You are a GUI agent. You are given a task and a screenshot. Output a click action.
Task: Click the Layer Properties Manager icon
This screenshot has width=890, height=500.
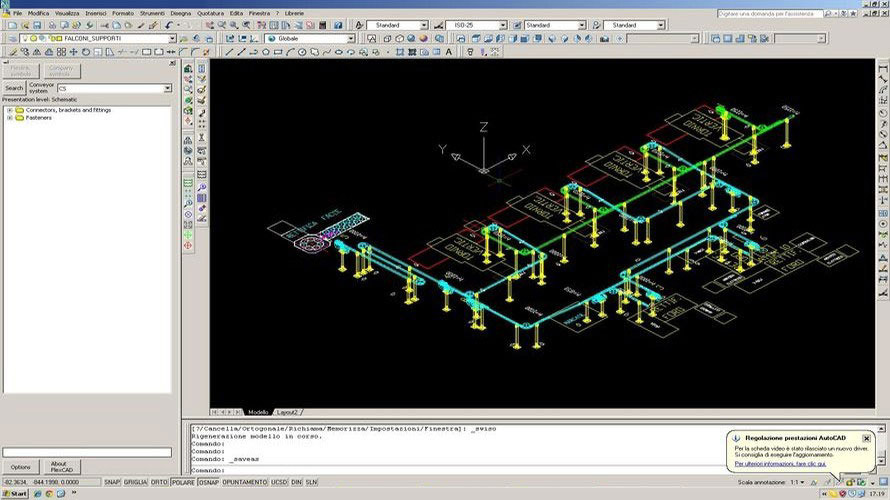(x=12, y=39)
